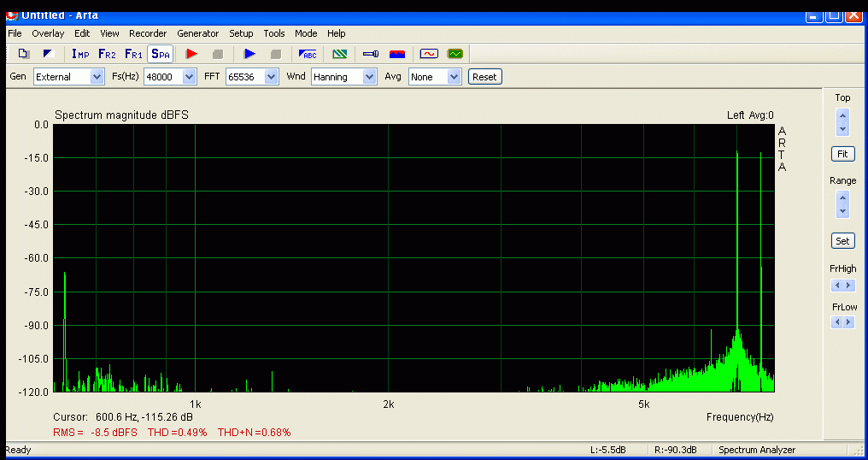Screen dimensions: 868x460
Task: Start recording with red play arrow
Action: coord(191,54)
